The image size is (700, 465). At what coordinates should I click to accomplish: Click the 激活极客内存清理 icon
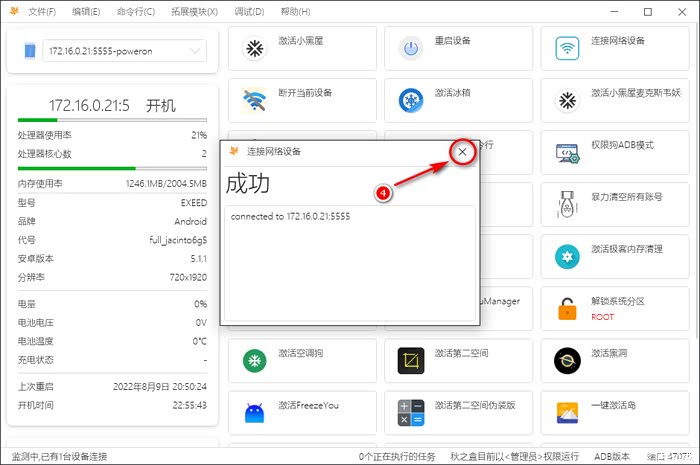tap(567, 255)
